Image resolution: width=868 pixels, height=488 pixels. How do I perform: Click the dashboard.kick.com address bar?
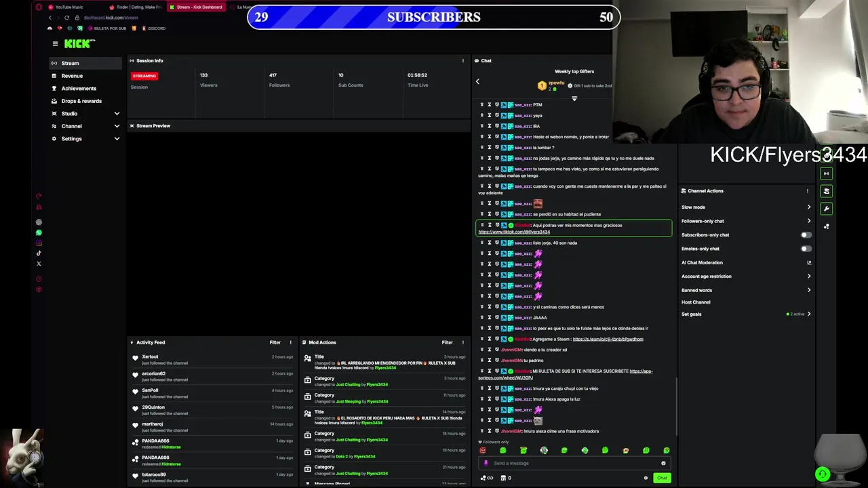coord(112,17)
